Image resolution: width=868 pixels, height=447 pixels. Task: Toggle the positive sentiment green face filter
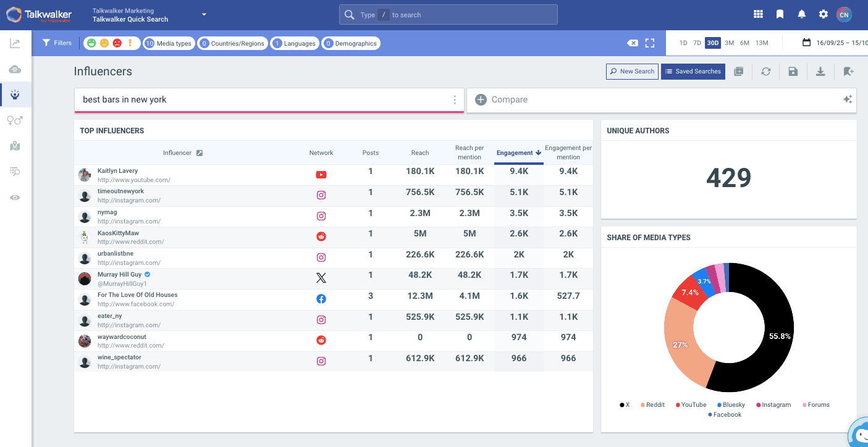[91, 43]
